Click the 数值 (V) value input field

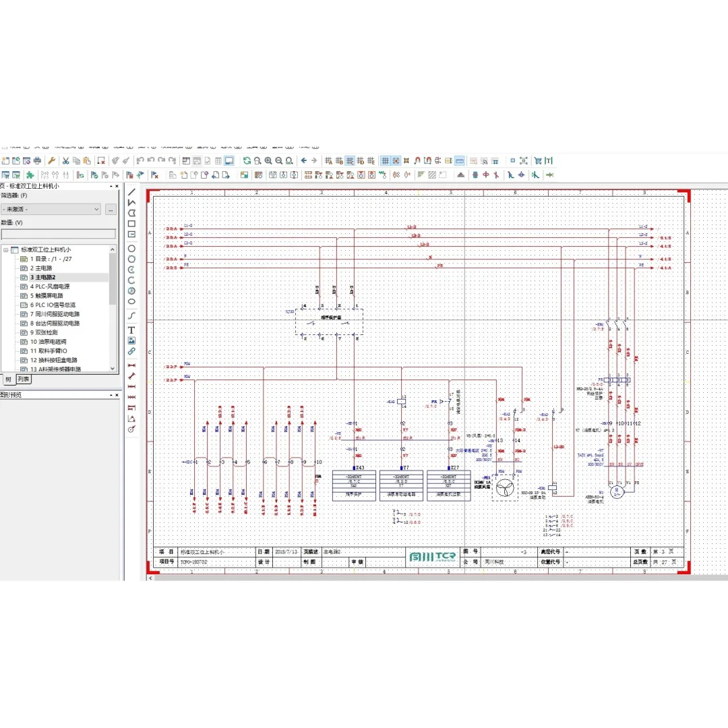(x=59, y=234)
